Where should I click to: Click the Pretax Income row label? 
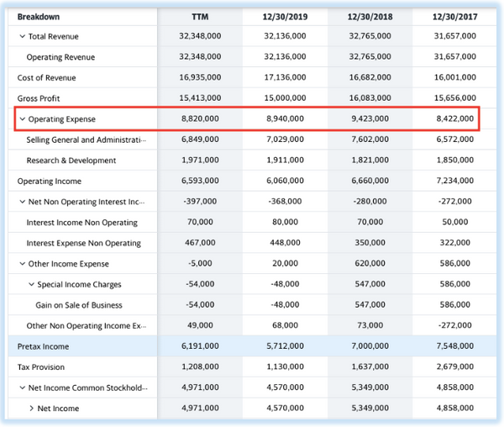tap(43, 346)
